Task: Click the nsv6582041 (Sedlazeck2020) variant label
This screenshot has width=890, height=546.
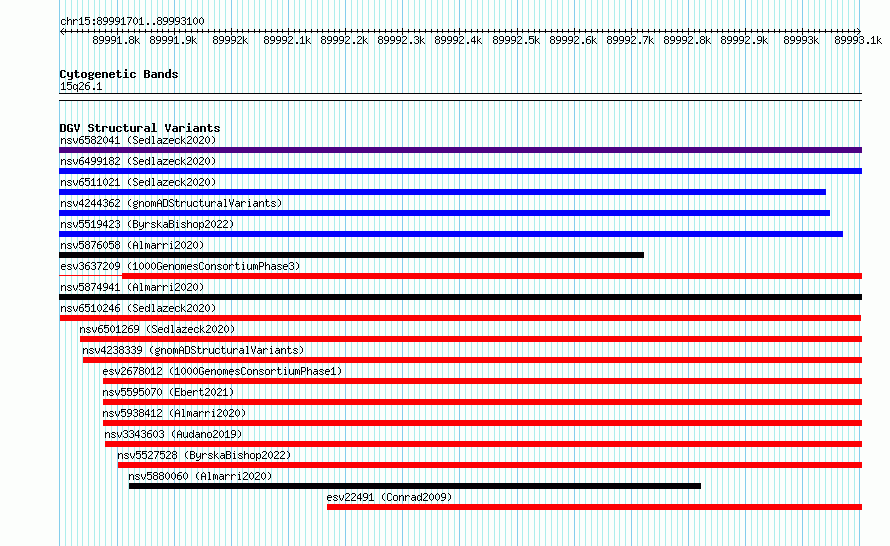Action: pos(138,140)
